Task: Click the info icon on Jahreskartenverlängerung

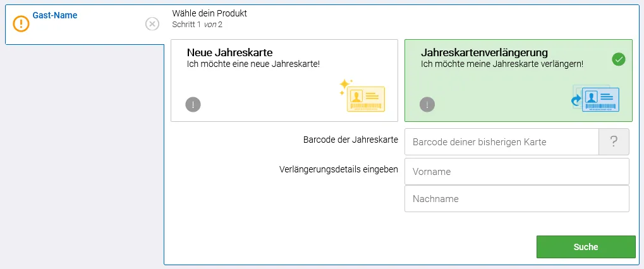Action: 427,105
